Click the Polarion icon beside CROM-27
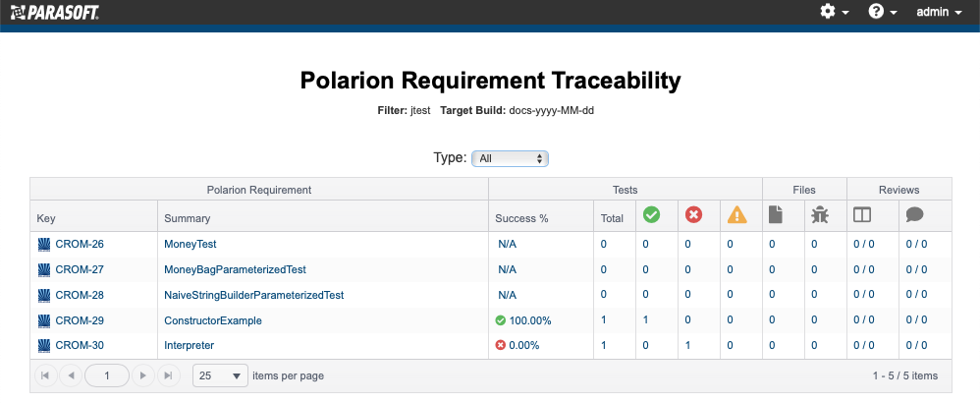 point(44,269)
